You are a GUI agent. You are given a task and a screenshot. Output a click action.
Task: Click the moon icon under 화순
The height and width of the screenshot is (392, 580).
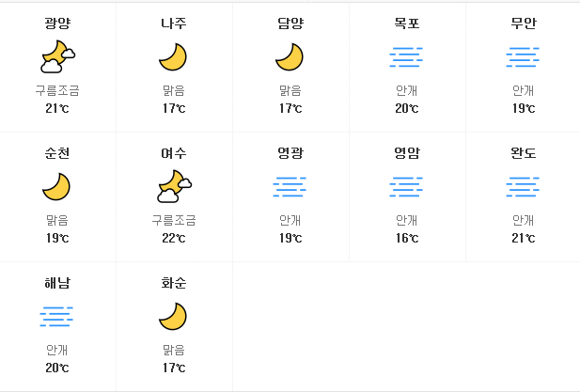point(173,317)
